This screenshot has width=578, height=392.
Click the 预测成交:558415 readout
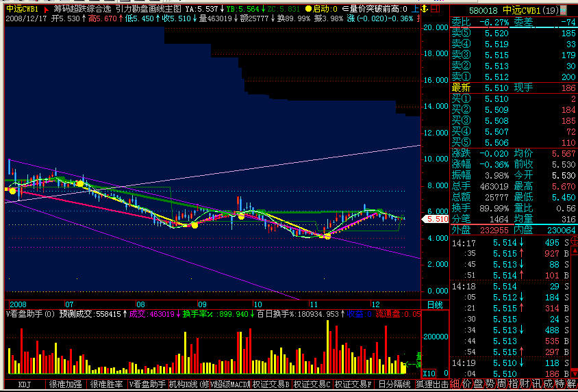[x=90, y=314]
